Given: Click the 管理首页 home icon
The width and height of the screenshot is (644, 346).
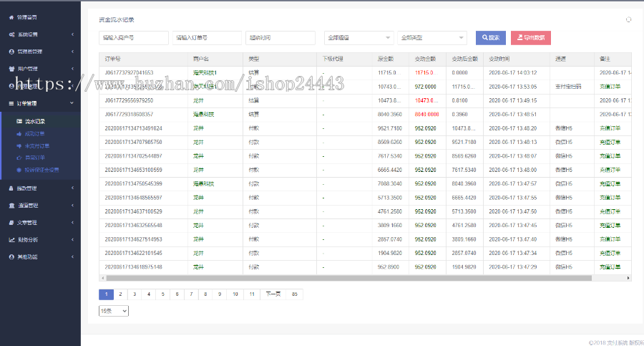Looking at the screenshot, I should pyautogui.click(x=11, y=16).
